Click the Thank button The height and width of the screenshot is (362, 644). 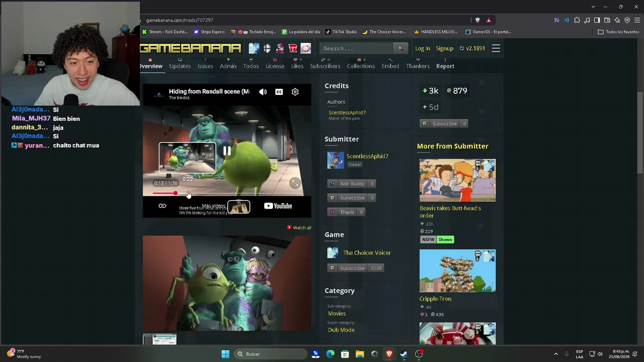pos(347,212)
